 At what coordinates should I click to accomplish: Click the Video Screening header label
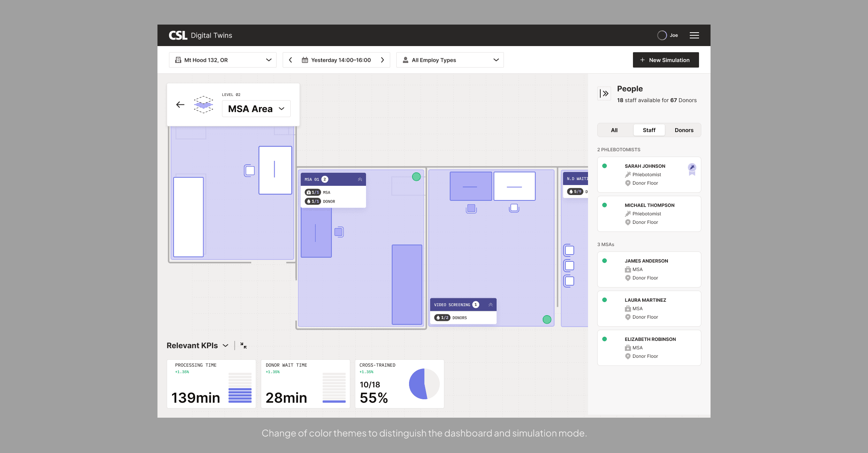(x=452, y=305)
